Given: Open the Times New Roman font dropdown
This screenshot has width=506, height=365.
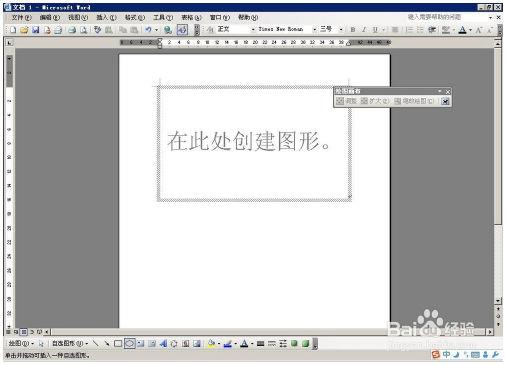Looking at the screenshot, I should (x=314, y=30).
